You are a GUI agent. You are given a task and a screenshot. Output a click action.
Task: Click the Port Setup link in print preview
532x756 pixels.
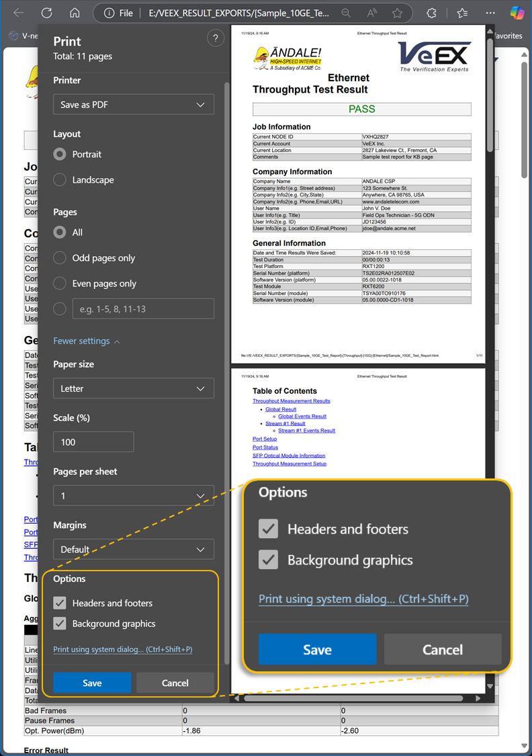(x=265, y=439)
